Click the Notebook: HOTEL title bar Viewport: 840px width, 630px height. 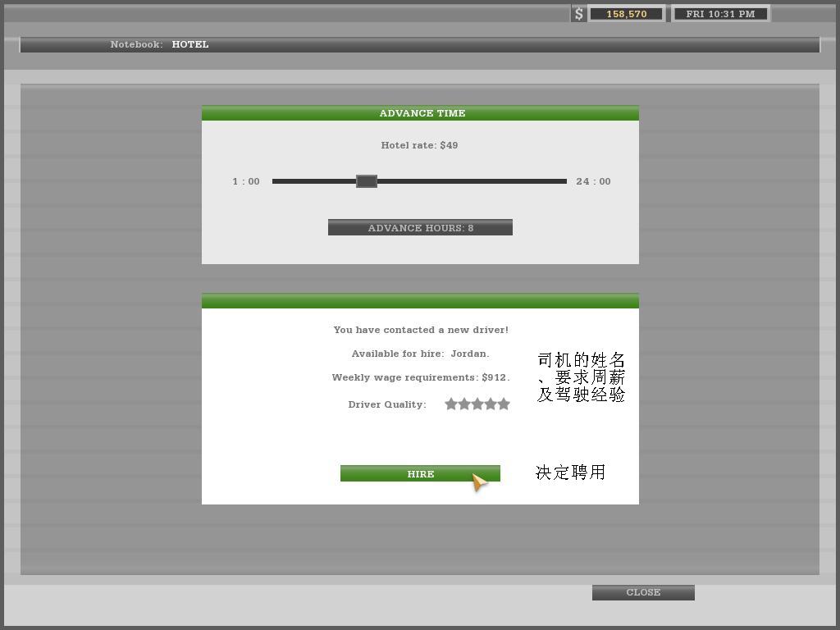click(420, 44)
